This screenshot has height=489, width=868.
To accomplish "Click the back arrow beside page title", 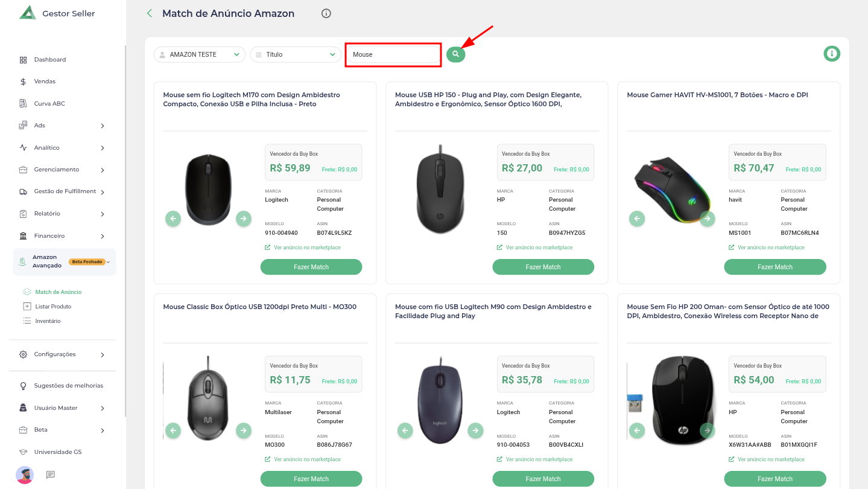I will (x=150, y=13).
